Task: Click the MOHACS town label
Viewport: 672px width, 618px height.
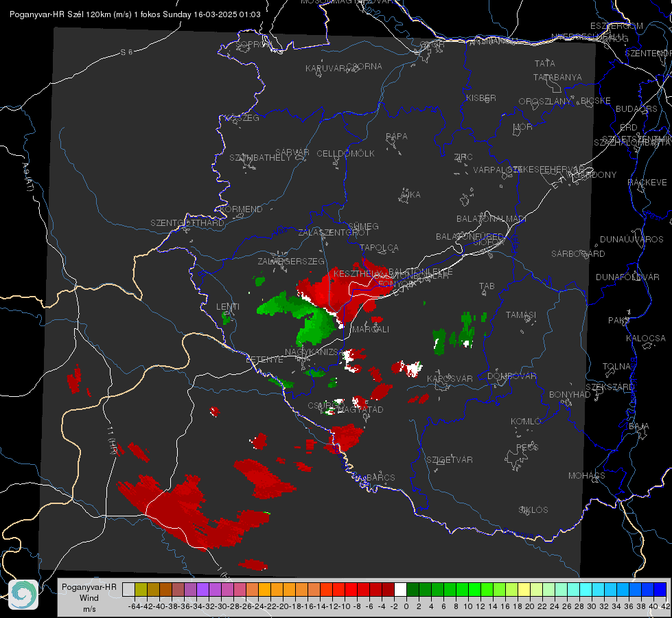Action: click(x=587, y=476)
